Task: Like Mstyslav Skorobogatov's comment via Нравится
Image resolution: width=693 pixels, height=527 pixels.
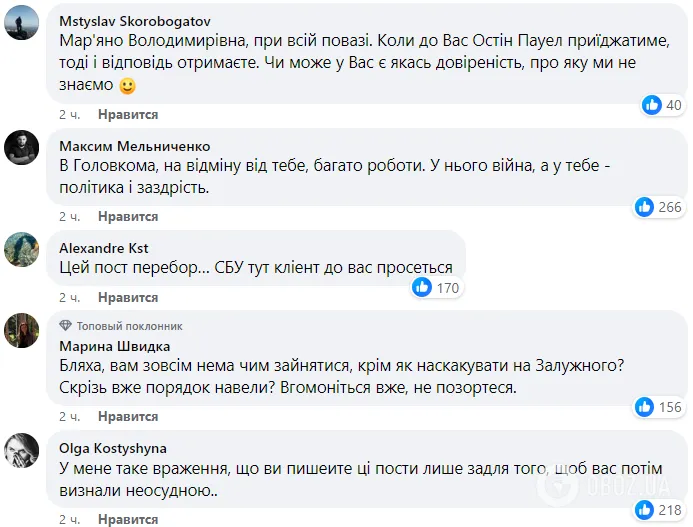Action: [128, 115]
